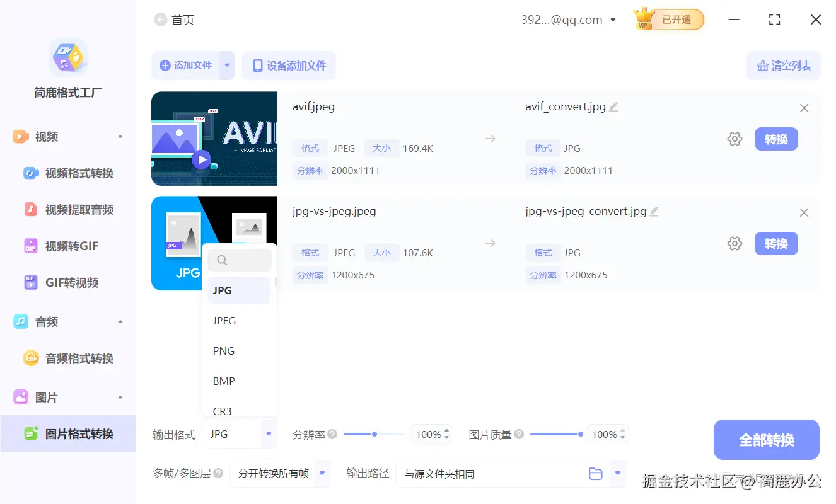Collapse the 图片 sidebar section
Screen dimensions: 836x504
pos(120,398)
